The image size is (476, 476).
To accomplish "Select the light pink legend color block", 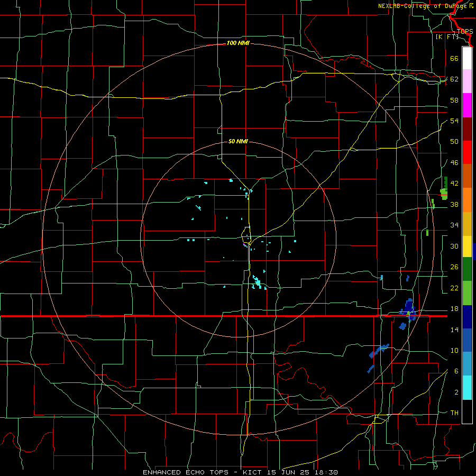I will click(467, 81).
